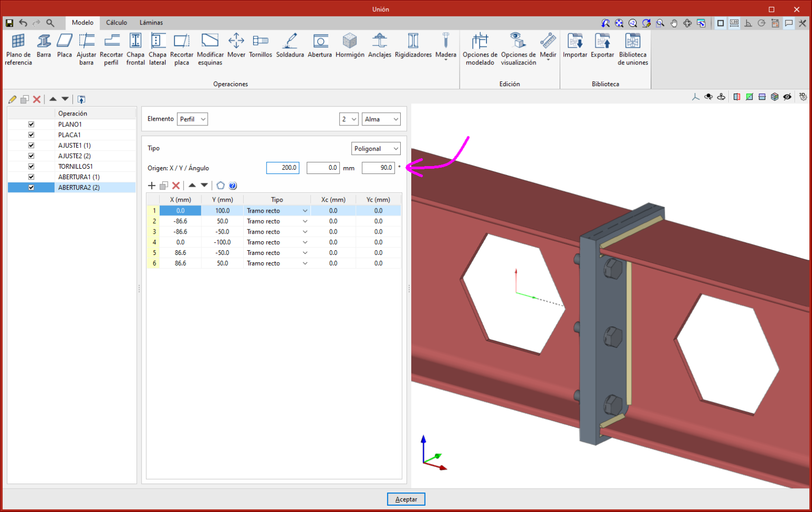Open the Alma dropdown
812x512 pixels.
click(381, 119)
